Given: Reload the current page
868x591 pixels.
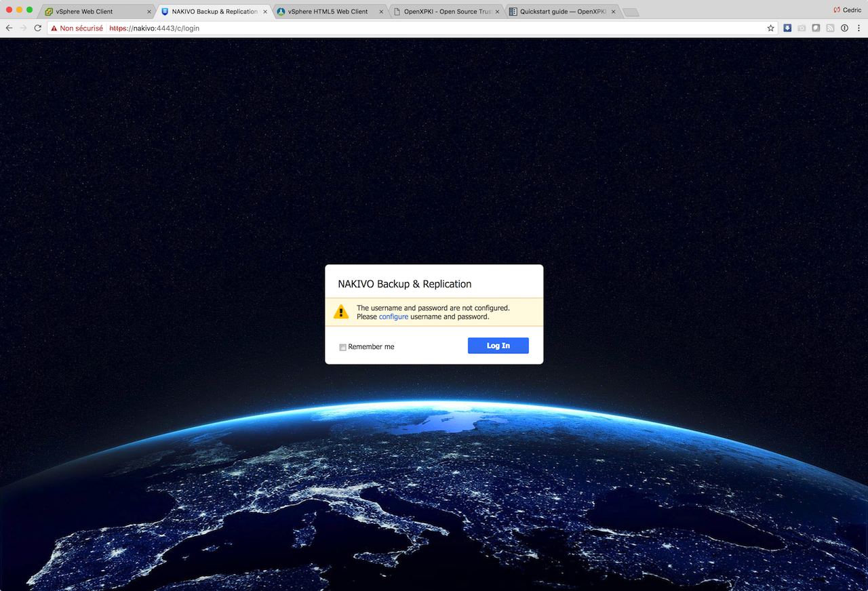Looking at the screenshot, I should tap(37, 28).
